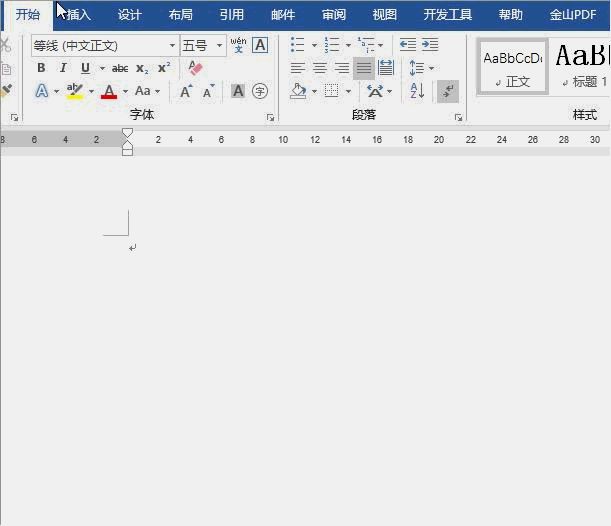This screenshot has width=611, height=526.
Task: Apply numbered list
Action: 332,45
